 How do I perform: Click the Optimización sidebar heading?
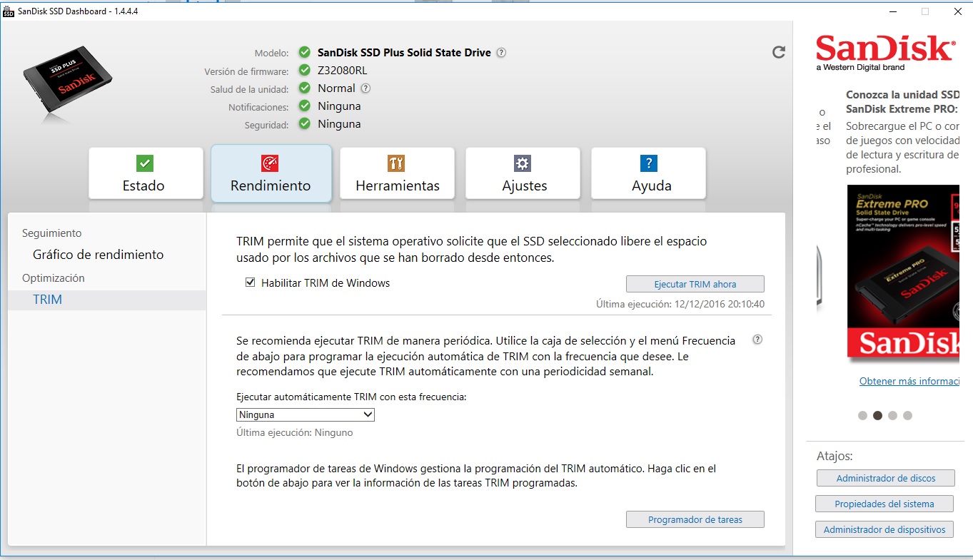(54, 278)
